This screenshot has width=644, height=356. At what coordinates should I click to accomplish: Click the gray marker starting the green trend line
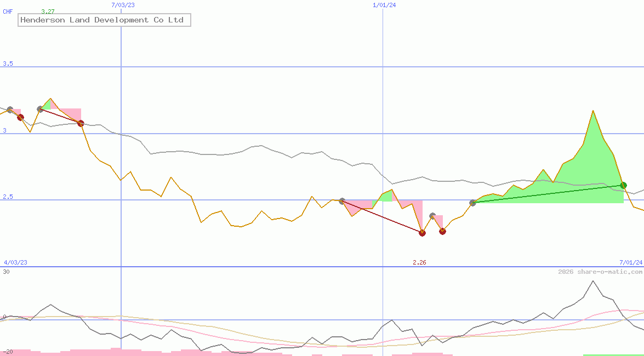(472, 203)
